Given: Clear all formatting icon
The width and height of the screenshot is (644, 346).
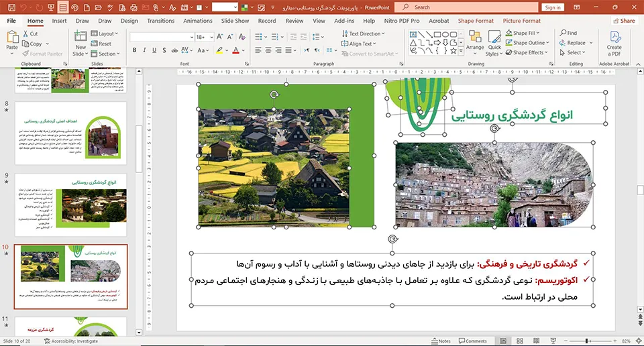Looking at the screenshot, I should 242,37.
